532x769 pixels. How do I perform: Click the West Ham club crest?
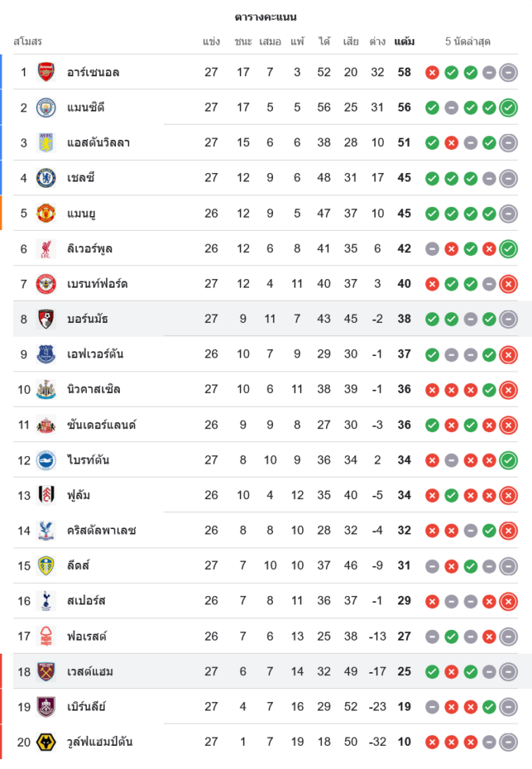click(46, 672)
